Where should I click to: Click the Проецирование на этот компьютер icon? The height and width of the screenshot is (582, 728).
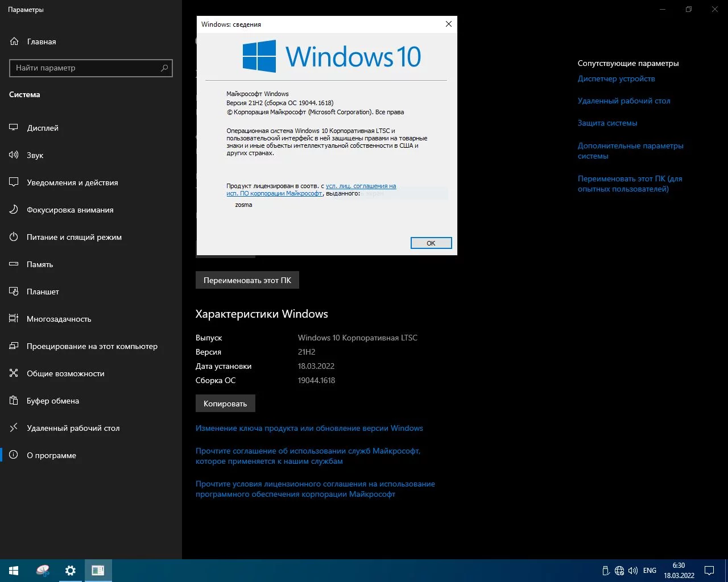(14, 346)
